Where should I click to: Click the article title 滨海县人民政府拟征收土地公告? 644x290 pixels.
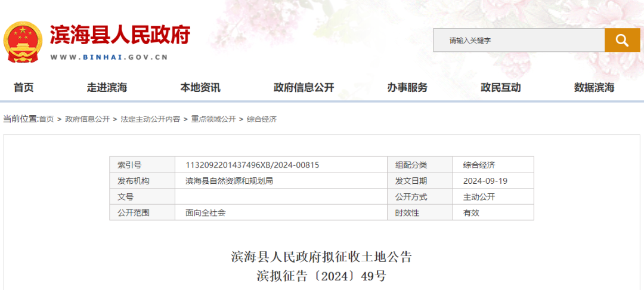(321, 257)
